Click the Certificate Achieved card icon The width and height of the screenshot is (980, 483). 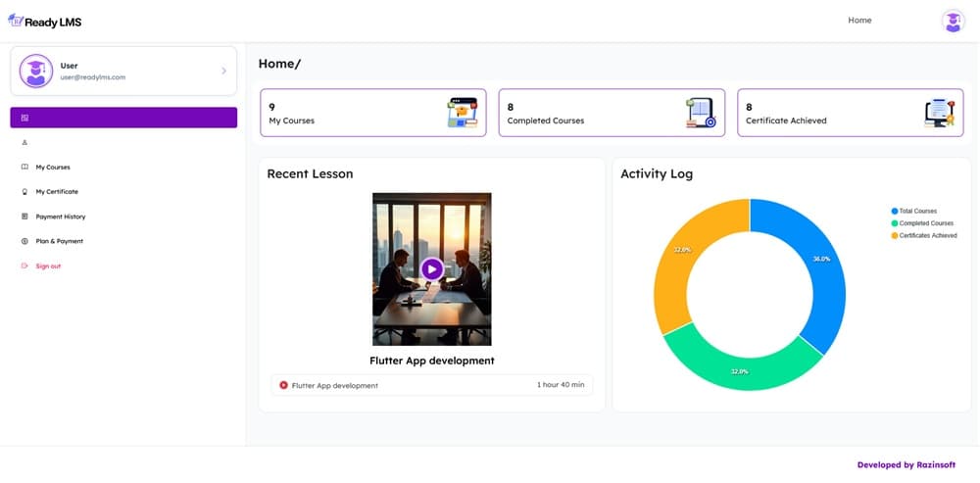[939, 113]
